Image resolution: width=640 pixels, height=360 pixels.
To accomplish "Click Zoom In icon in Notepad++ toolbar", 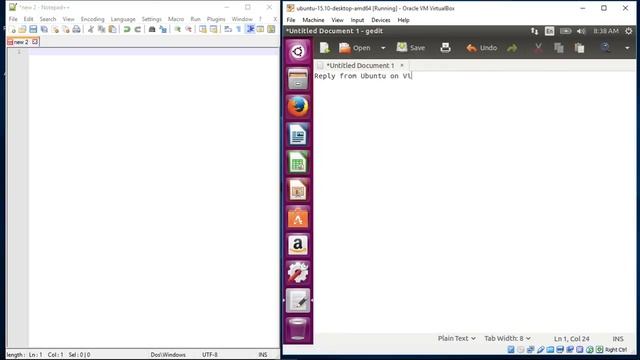I will point(178,29).
